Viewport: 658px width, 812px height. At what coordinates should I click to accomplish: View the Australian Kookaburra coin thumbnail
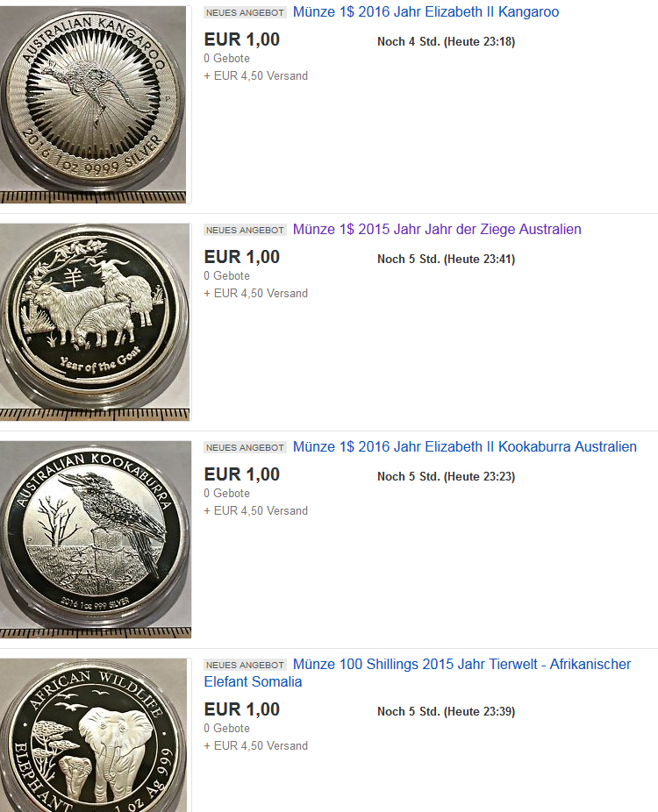tap(96, 539)
